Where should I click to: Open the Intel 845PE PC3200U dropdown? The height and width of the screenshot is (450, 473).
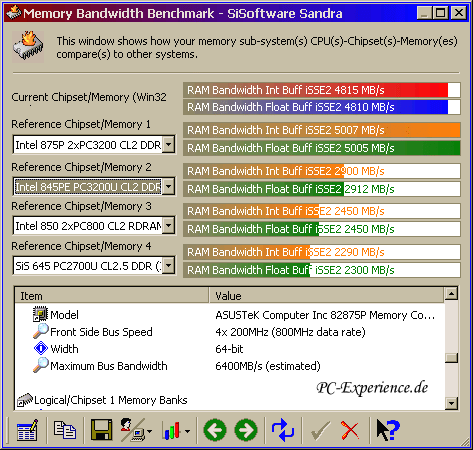coord(169,187)
